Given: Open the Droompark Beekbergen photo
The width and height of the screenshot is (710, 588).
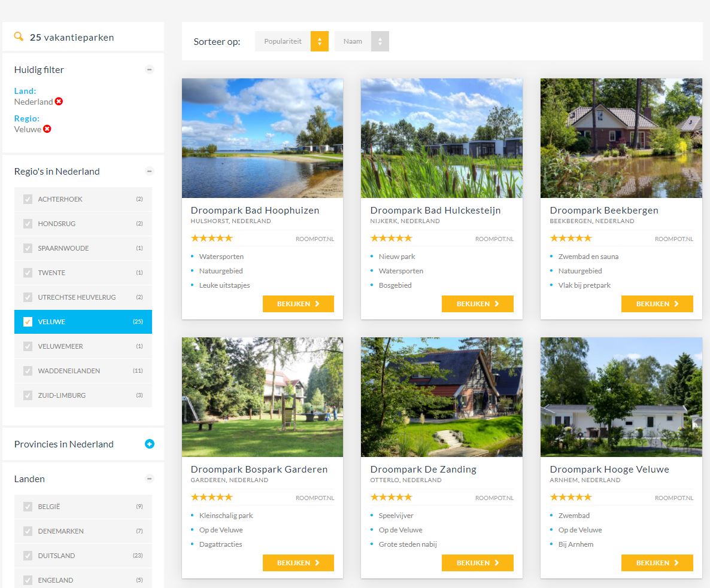Looking at the screenshot, I should click(x=621, y=138).
